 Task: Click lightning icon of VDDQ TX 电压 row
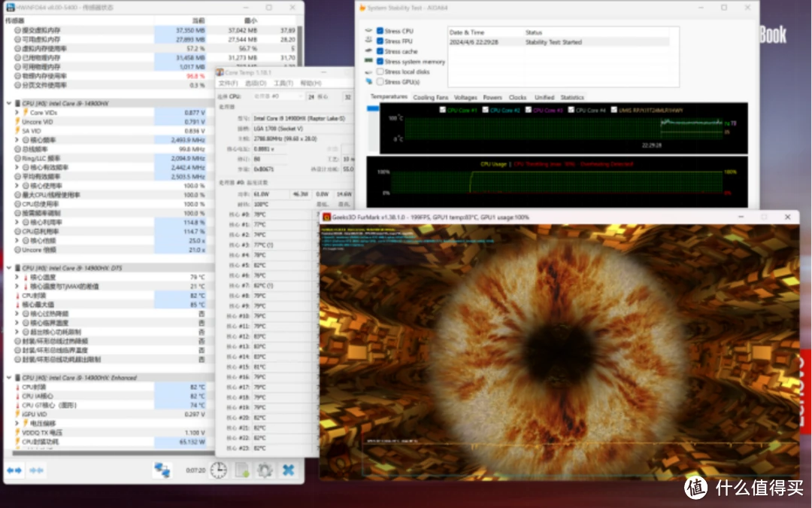point(17,432)
